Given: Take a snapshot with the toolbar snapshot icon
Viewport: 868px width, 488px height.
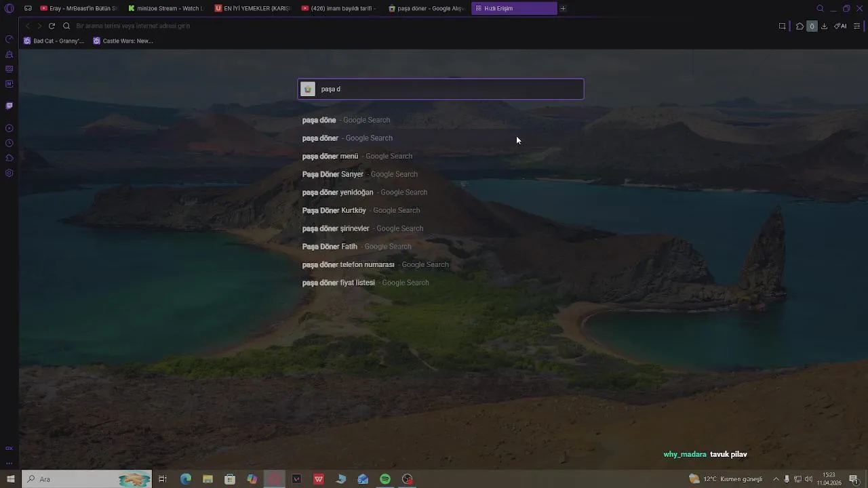Looking at the screenshot, I should point(782,26).
